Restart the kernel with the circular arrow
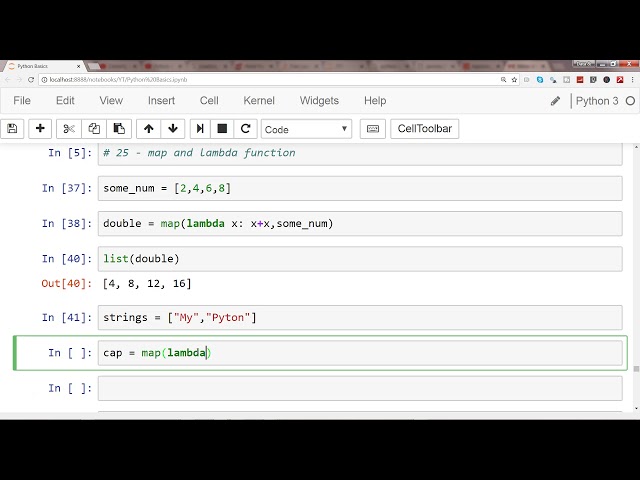The width and height of the screenshot is (640, 480). (x=245, y=129)
